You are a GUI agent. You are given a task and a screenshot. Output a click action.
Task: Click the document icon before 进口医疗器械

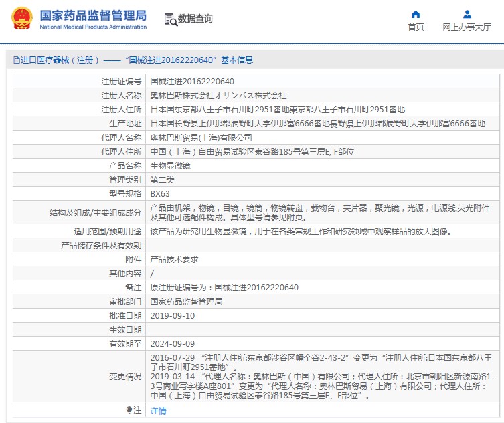[16, 60]
